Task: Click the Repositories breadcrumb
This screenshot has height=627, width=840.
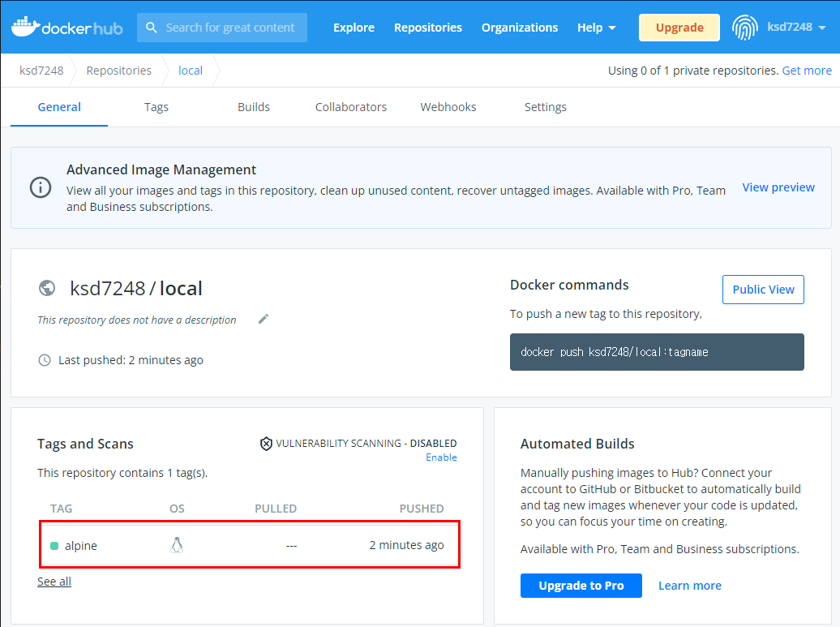Action: (119, 71)
